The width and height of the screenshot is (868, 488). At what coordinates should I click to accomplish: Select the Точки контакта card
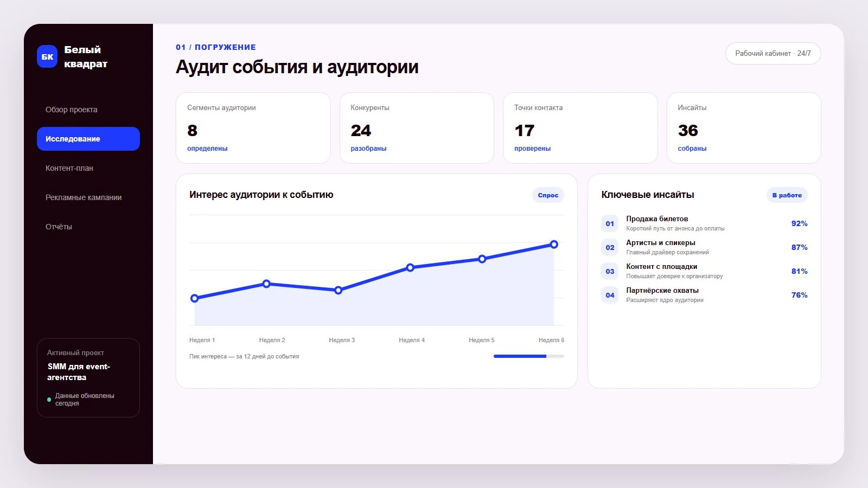click(580, 128)
